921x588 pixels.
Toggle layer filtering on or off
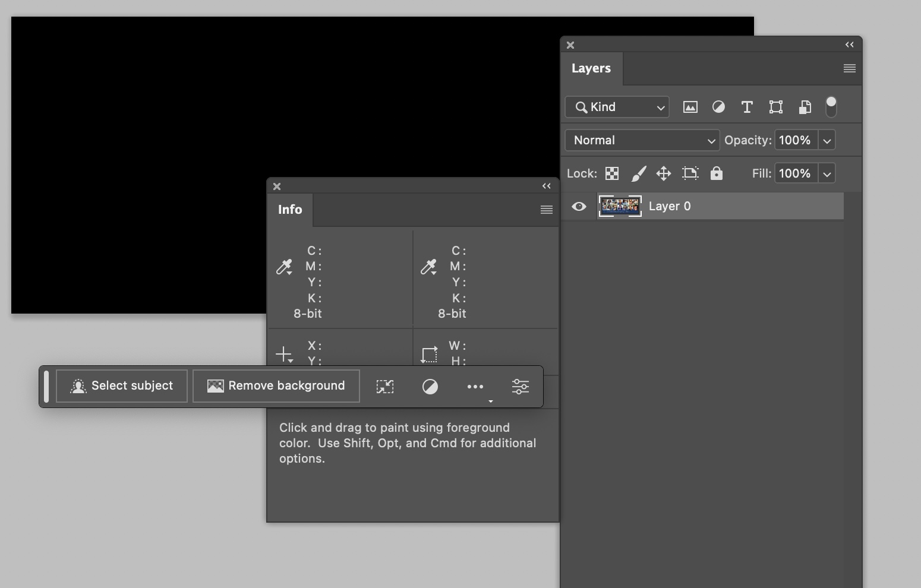click(x=831, y=106)
